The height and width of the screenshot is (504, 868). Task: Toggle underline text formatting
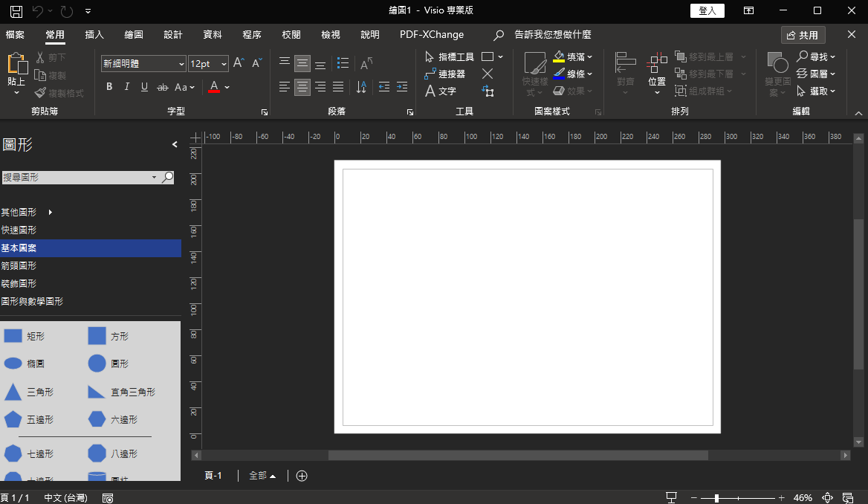tap(144, 87)
